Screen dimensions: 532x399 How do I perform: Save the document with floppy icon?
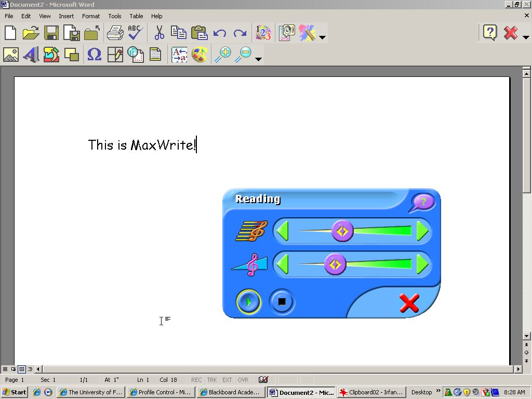tap(51, 33)
